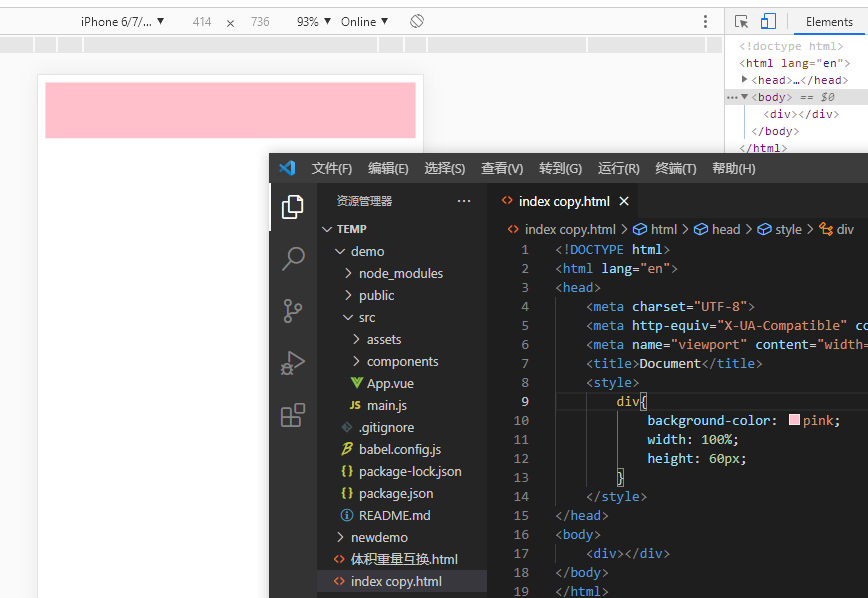
Task: Collapse the body node in Elements panel
Action: (x=745, y=97)
